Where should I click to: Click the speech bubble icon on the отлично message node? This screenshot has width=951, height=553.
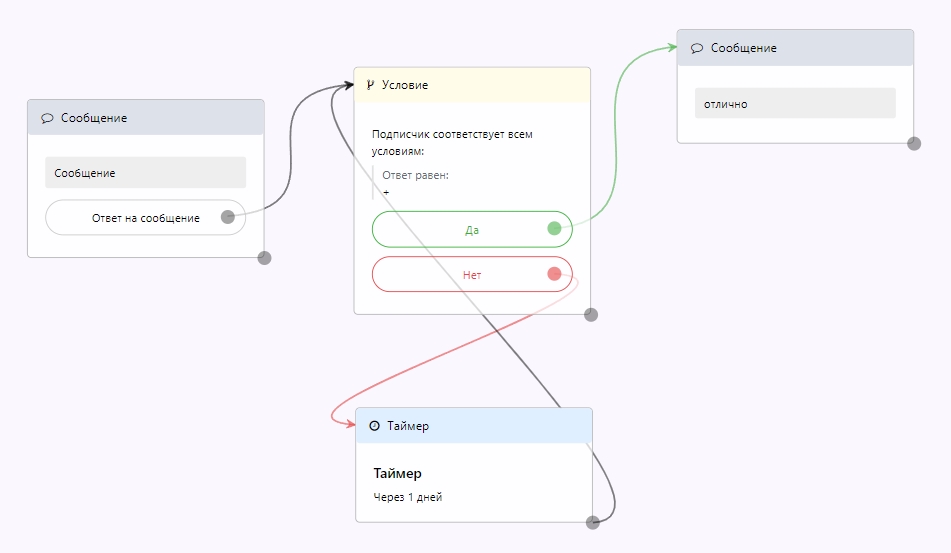pyautogui.click(x=697, y=48)
